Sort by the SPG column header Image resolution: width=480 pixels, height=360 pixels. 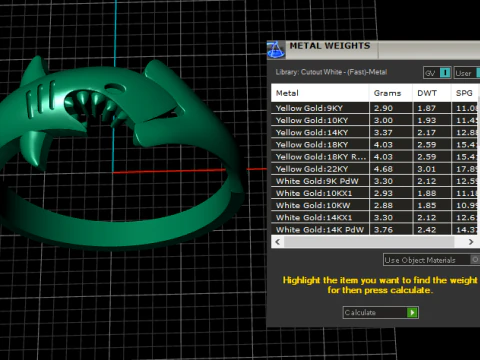pos(465,93)
